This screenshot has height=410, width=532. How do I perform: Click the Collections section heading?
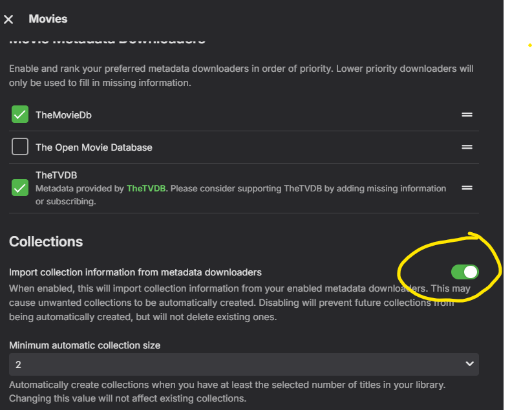46,241
